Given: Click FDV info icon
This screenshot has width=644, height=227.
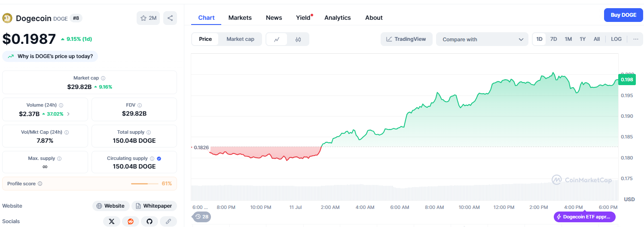Looking at the screenshot, I should (x=140, y=105).
